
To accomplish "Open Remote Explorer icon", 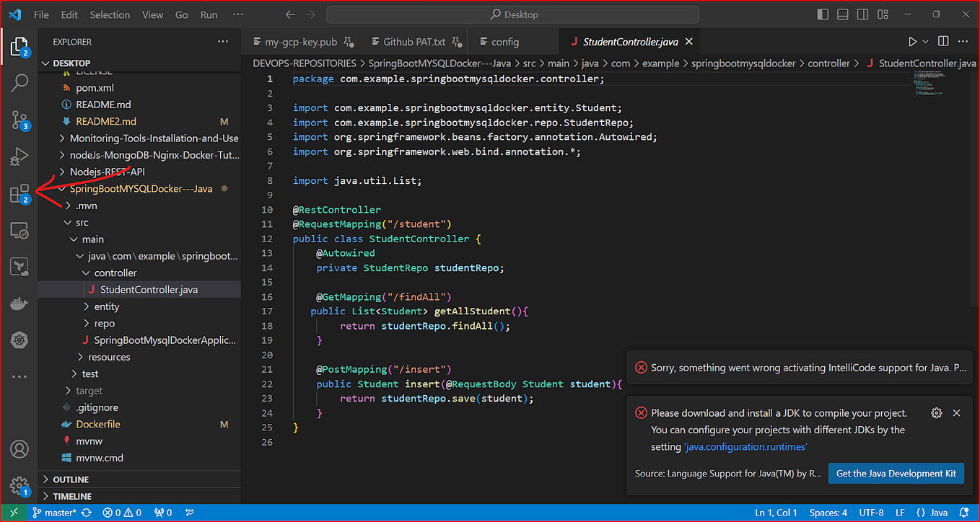I will [19, 231].
